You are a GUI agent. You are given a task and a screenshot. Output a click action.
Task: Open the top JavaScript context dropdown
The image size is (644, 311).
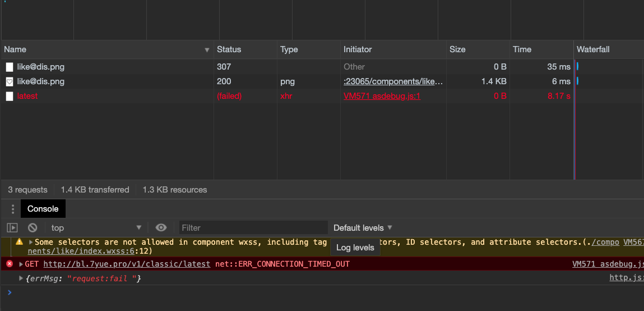click(96, 227)
